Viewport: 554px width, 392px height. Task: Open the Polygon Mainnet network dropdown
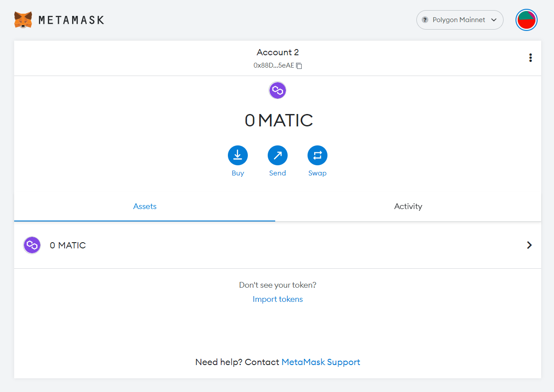point(460,20)
